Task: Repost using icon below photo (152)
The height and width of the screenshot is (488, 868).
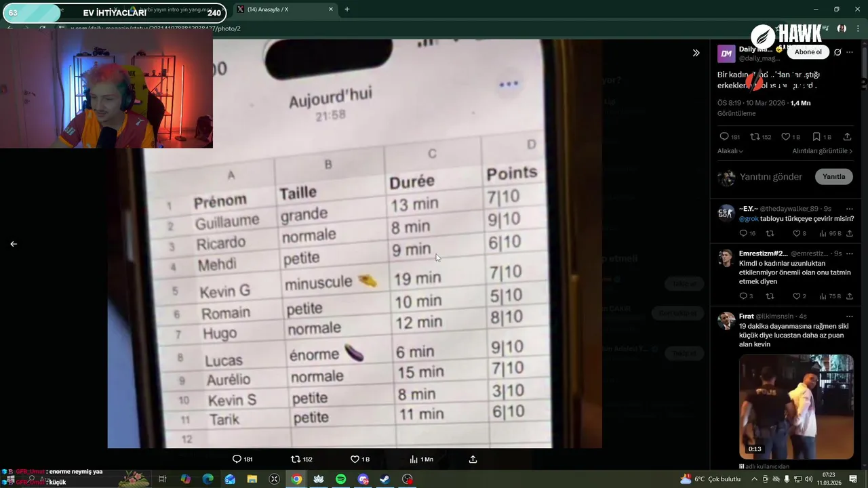Action: coord(302,459)
